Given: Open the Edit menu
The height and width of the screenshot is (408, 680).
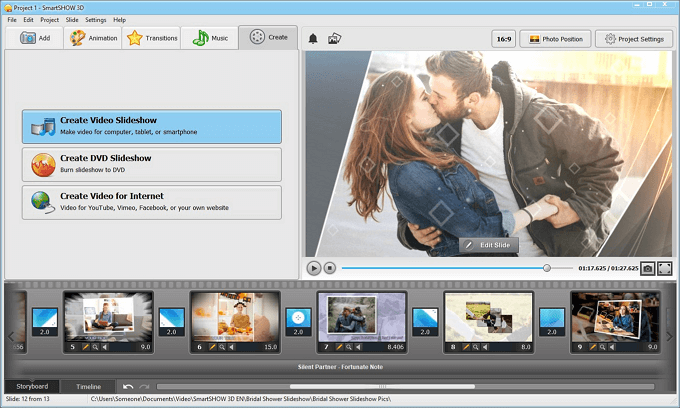Looking at the screenshot, I should click(x=28, y=20).
